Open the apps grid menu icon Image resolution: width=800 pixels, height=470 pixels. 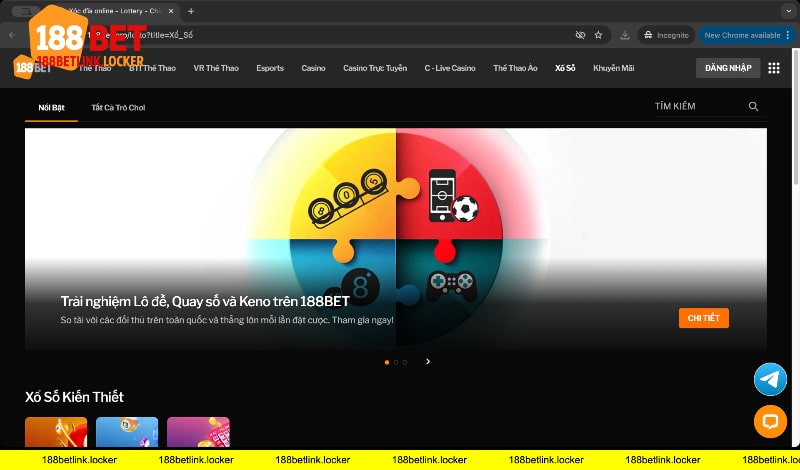pos(773,68)
